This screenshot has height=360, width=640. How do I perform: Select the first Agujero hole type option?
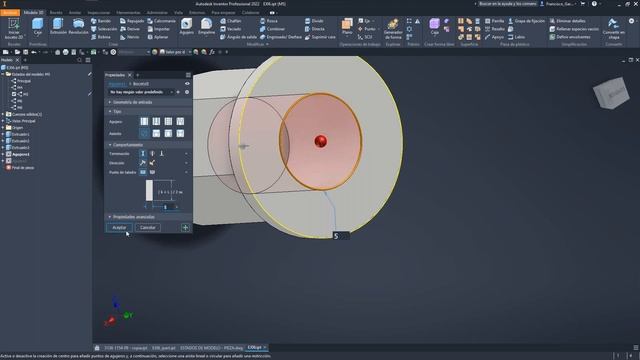click(144, 121)
